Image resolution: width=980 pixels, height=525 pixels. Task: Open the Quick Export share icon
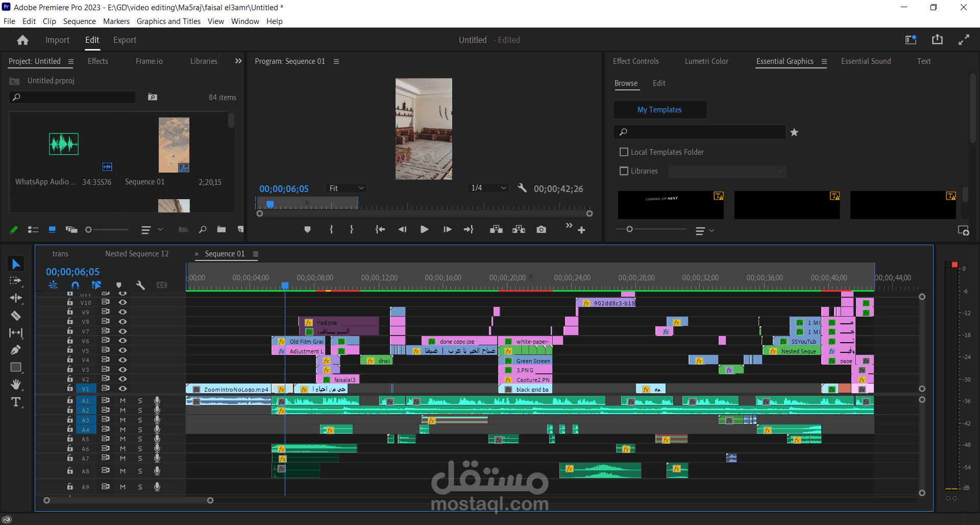937,39
